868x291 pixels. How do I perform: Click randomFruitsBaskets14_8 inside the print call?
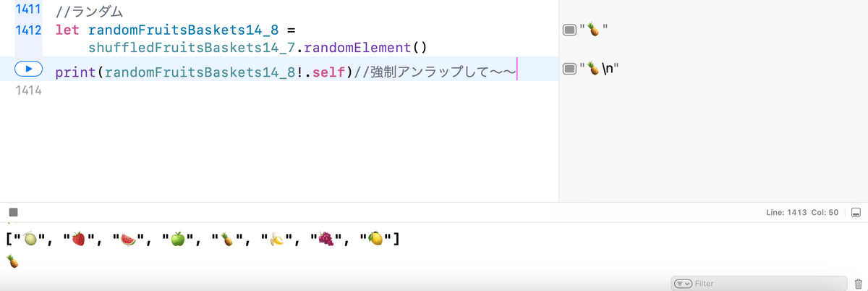[200, 71]
